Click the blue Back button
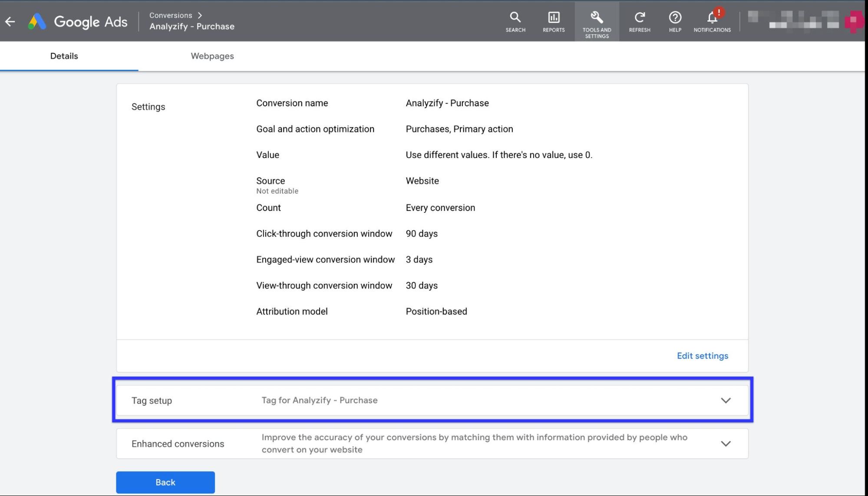The image size is (868, 496). tap(165, 482)
